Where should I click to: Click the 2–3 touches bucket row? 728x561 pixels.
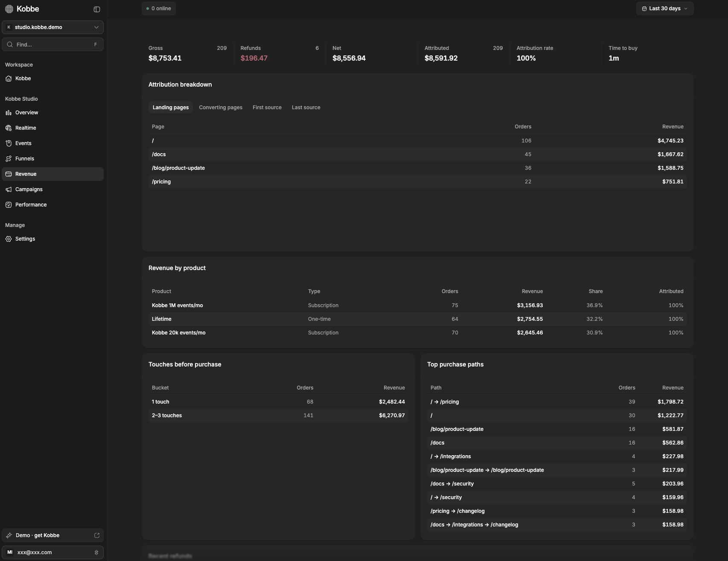coord(278,416)
